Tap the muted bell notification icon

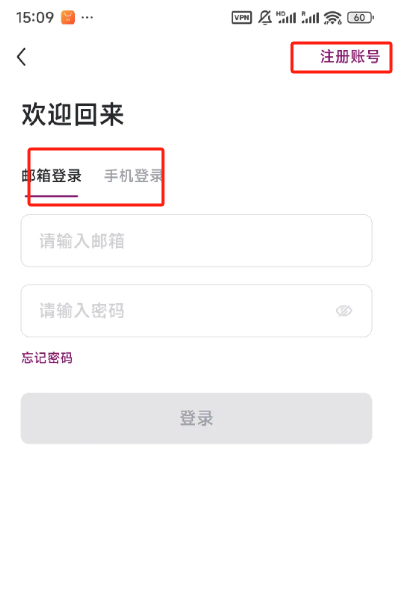(265, 17)
